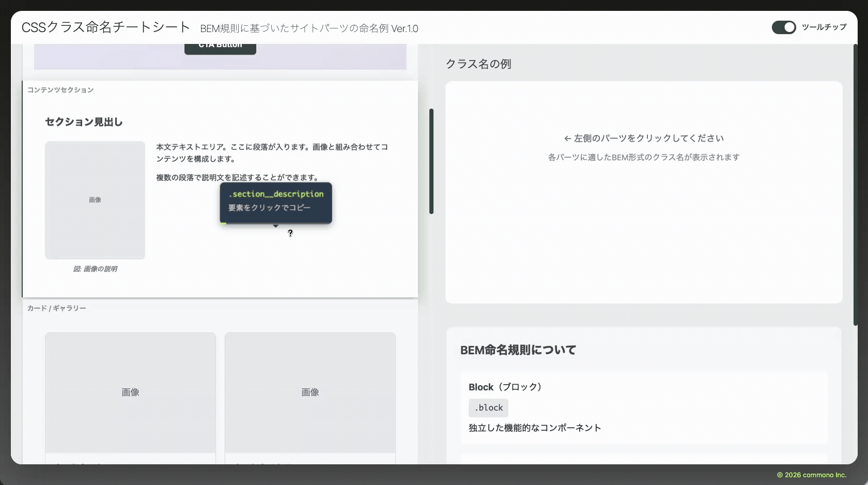Click the Block（ブロック） heading

tap(505, 387)
